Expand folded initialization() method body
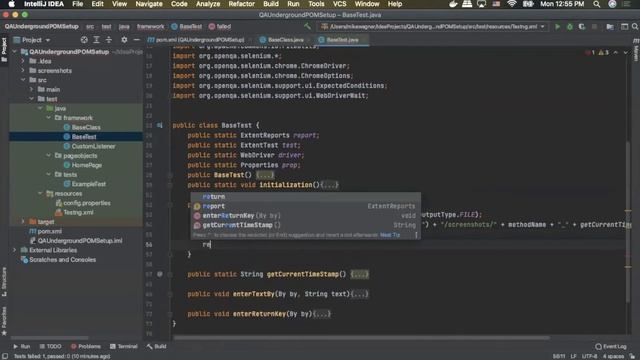 click(x=329, y=185)
